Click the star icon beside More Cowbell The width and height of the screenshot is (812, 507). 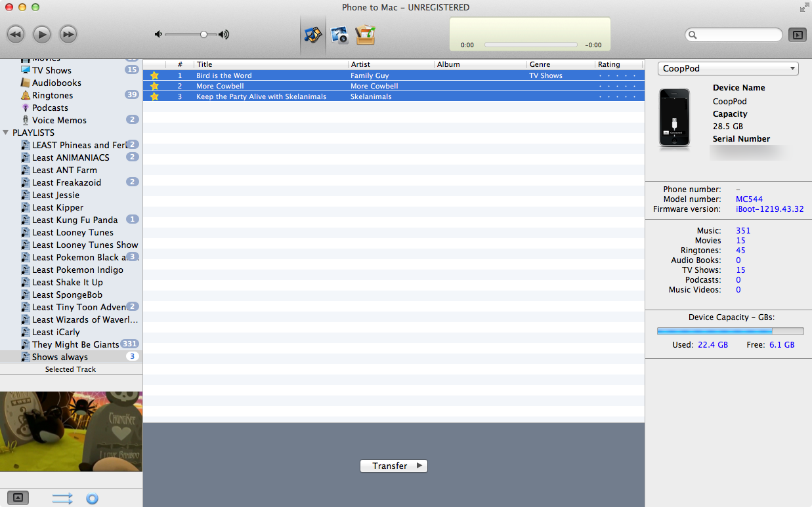click(154, 86)
